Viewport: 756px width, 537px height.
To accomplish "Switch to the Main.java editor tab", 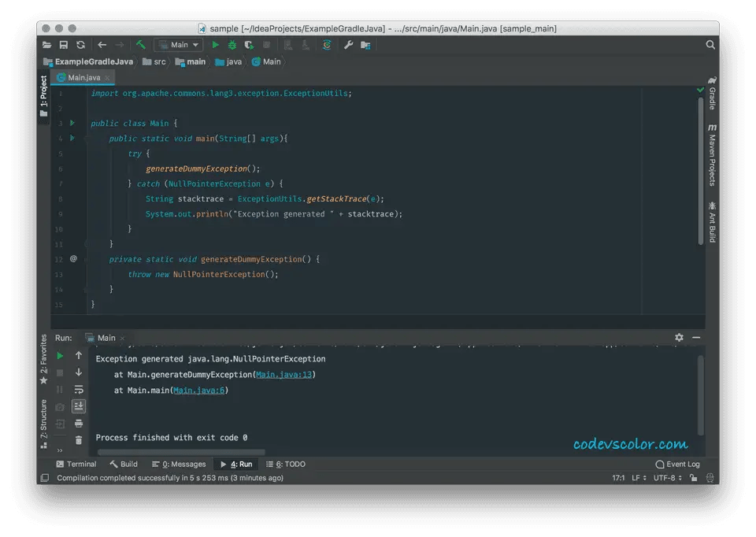I will (x=81, y=77).
